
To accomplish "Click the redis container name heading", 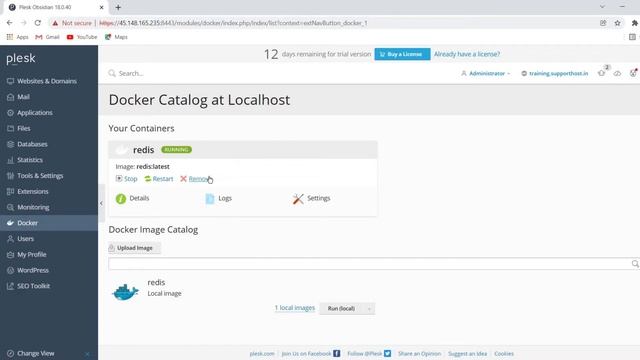I will click(x=144, y=150).
